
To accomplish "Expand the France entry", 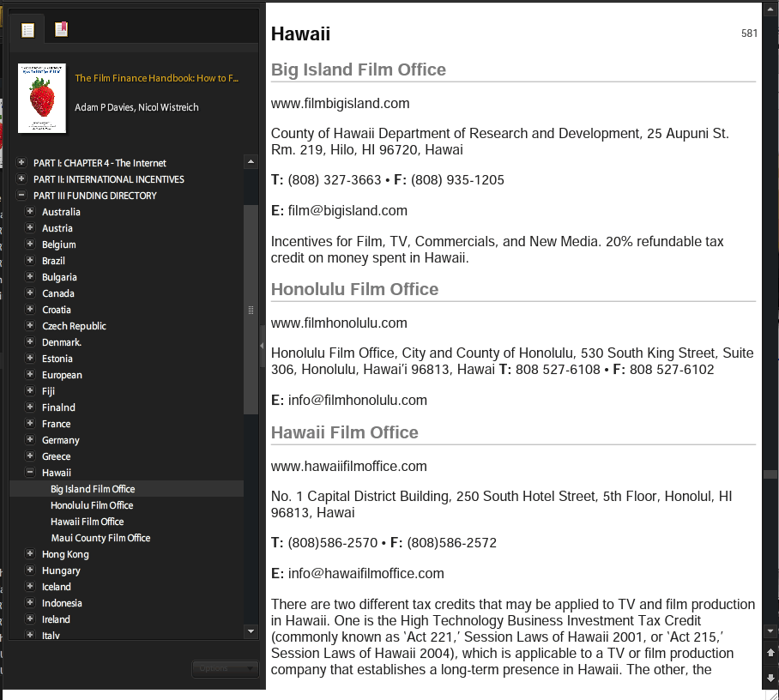I will [30, 423].
